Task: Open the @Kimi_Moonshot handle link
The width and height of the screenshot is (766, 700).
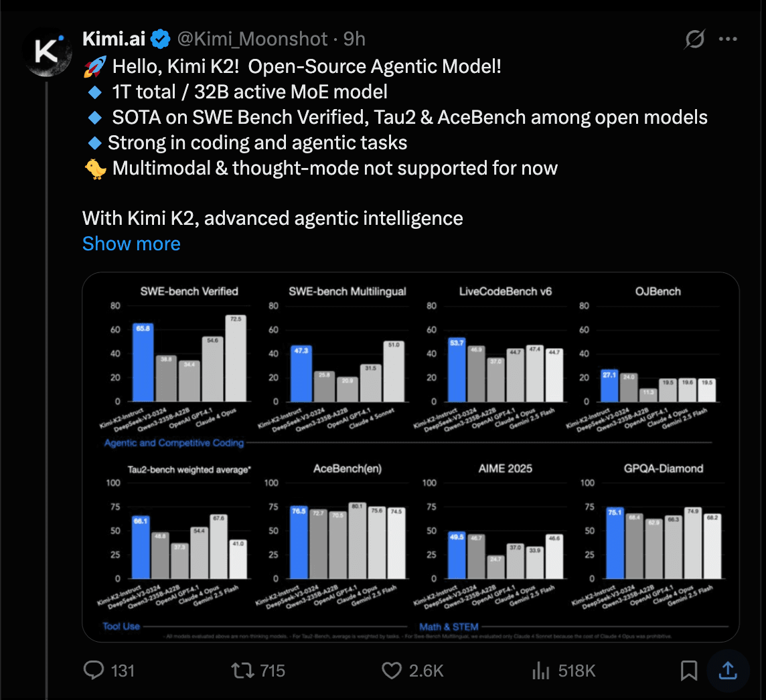Action: (252, 39)
